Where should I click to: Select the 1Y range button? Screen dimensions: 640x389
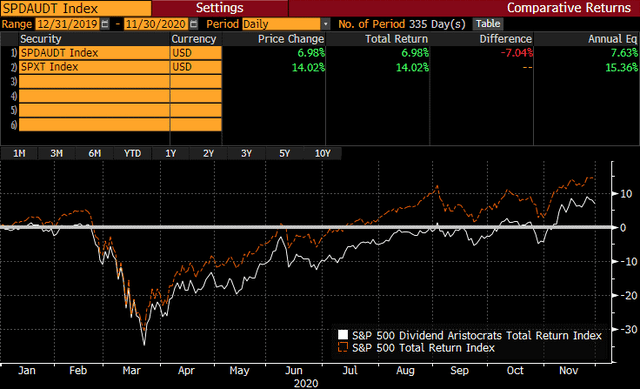pos(171,153)
